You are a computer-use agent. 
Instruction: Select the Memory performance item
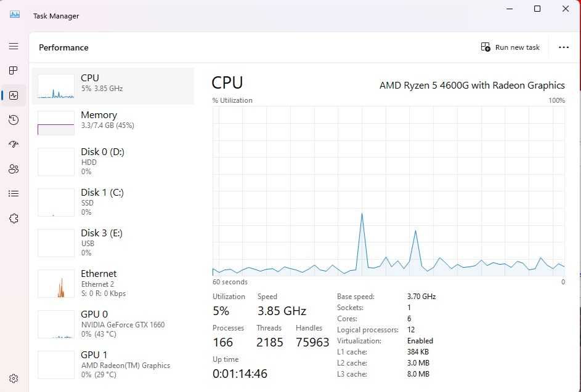tap(113, 122)
